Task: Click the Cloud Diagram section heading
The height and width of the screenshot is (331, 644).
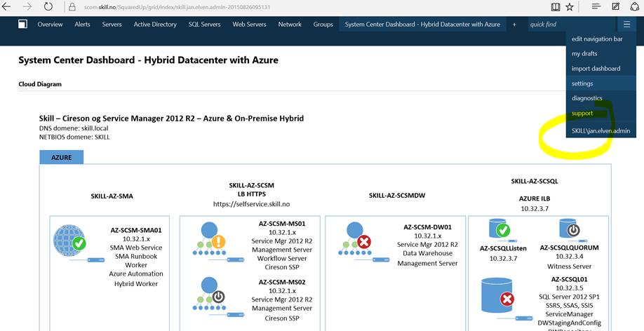Action: [x=40, y=84]
